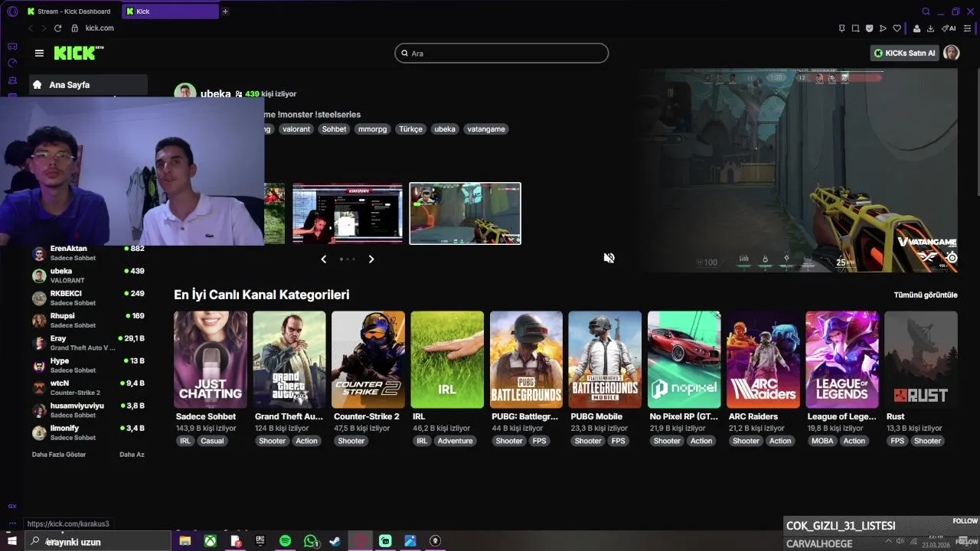Open Eray Grand Theft Auto channel

88,343
